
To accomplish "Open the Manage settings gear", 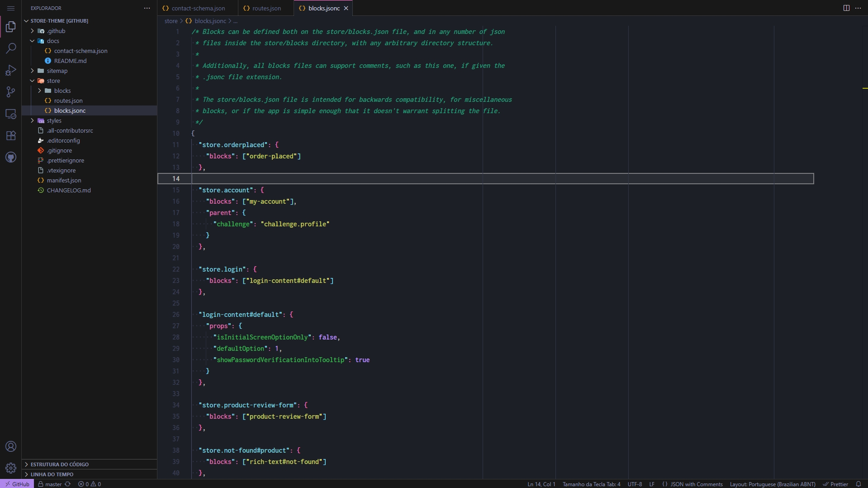I will [x=11, y=468].
